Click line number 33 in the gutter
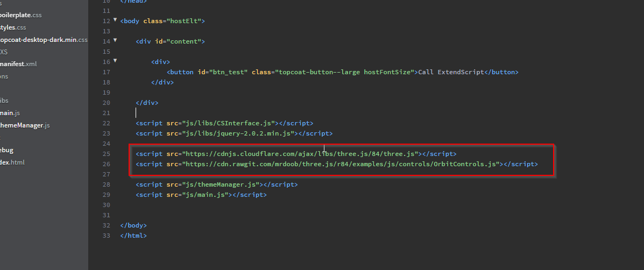Viewport: 644px width, 270px height. 106,236
